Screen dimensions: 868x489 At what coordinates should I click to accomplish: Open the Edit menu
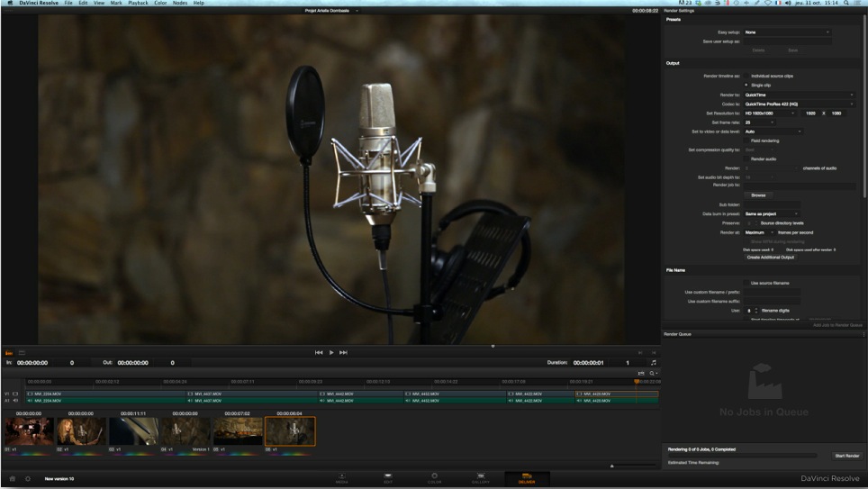click(x=83, y=3)
